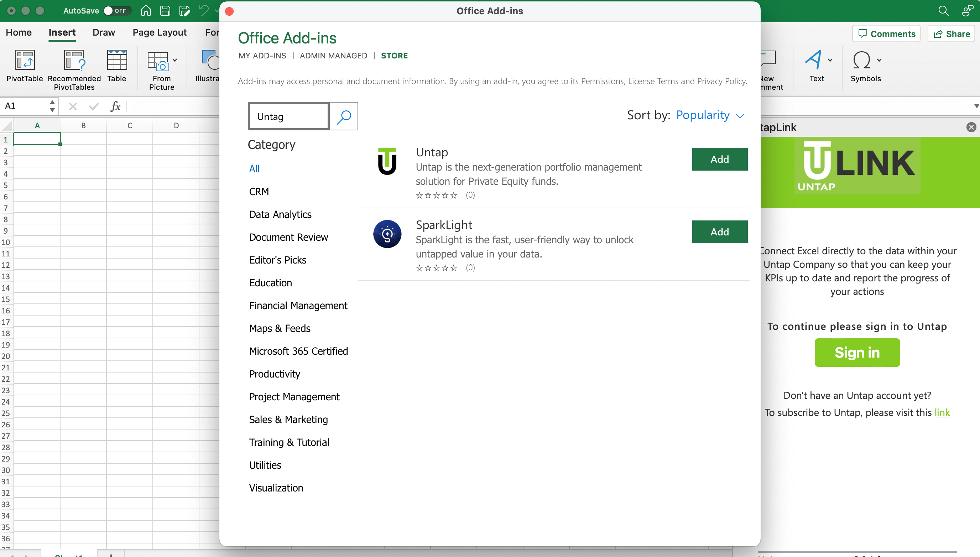Switch to ADMIN MANAGED tab
This screenshot has width=980, height=557.
coord(334,56)
